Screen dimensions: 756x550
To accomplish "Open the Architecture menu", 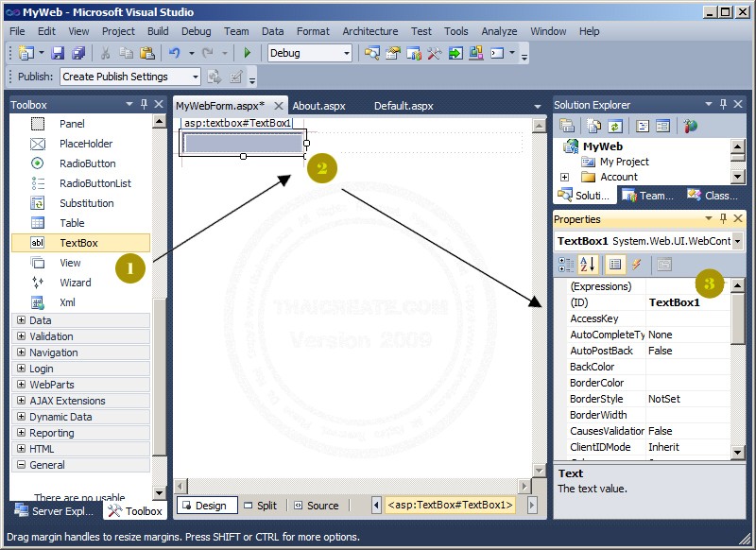I will [369, 31].
